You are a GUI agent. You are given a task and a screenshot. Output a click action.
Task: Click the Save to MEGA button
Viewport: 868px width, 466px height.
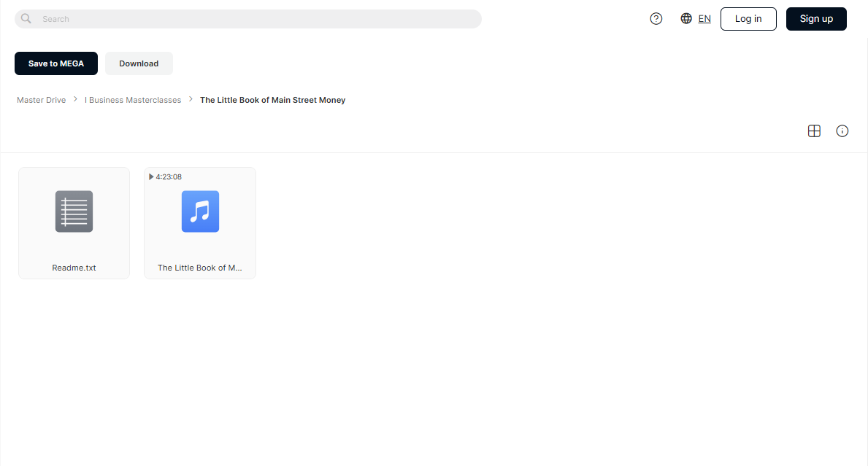(x=56, y=63)
